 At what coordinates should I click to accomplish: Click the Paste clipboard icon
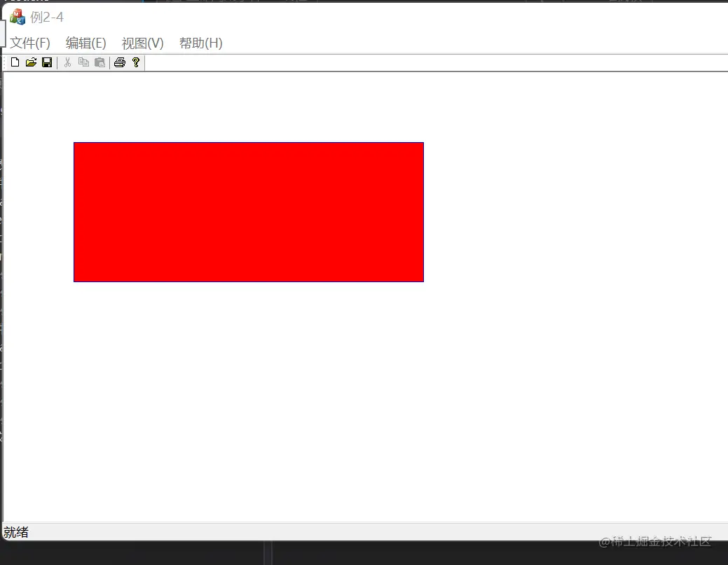coord(99,62)
